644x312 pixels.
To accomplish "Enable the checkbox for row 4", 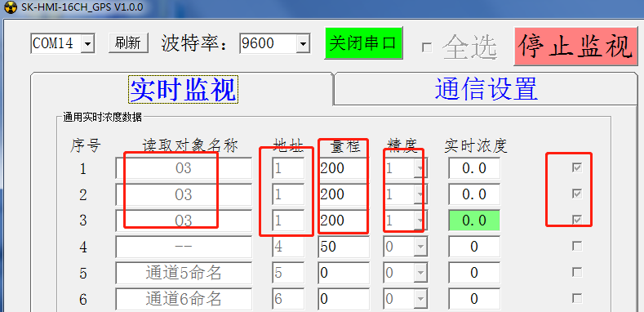I will [x=577, y=246].
